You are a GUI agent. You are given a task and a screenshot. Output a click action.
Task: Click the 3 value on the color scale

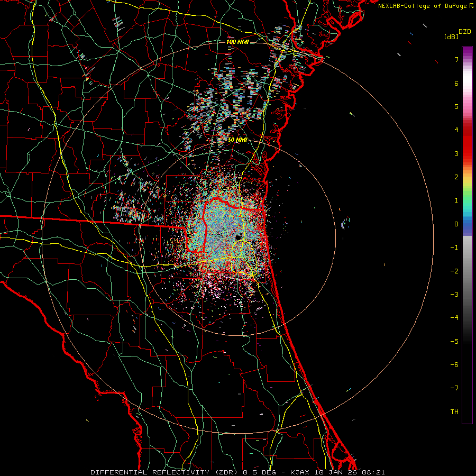(x=456, y=153)
